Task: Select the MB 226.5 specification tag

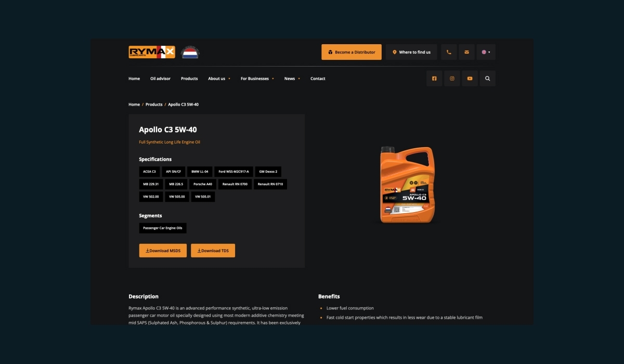Action: point(176,184)
